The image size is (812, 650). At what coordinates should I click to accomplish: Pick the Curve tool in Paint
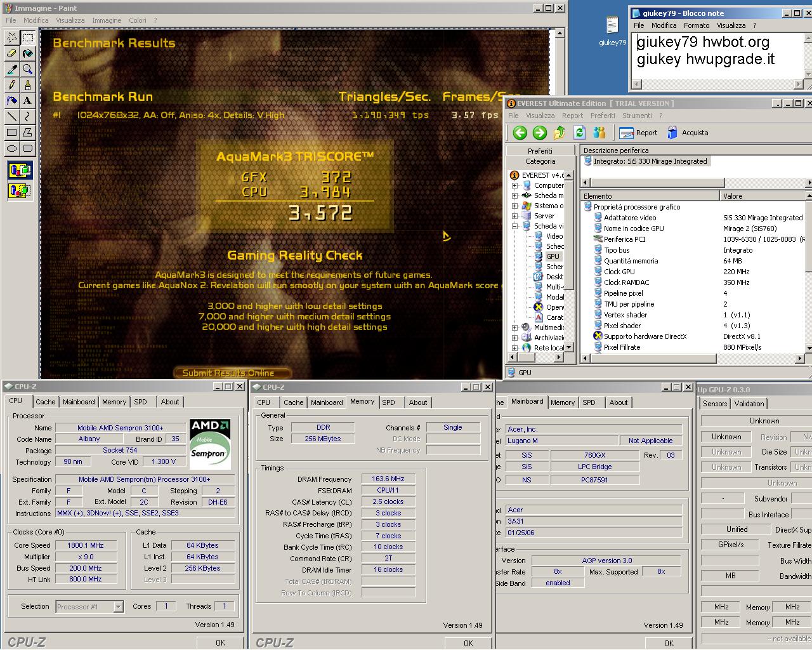click(x=27, y=117)
